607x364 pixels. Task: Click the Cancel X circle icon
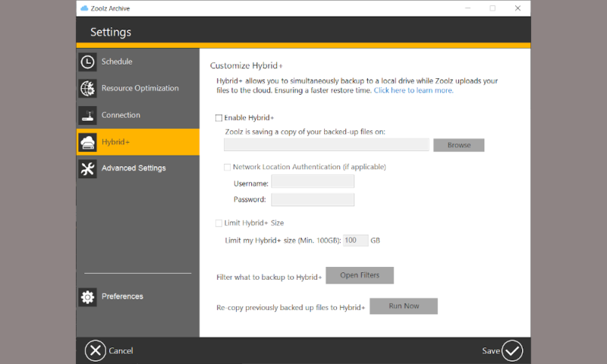(x=96, y=351)
